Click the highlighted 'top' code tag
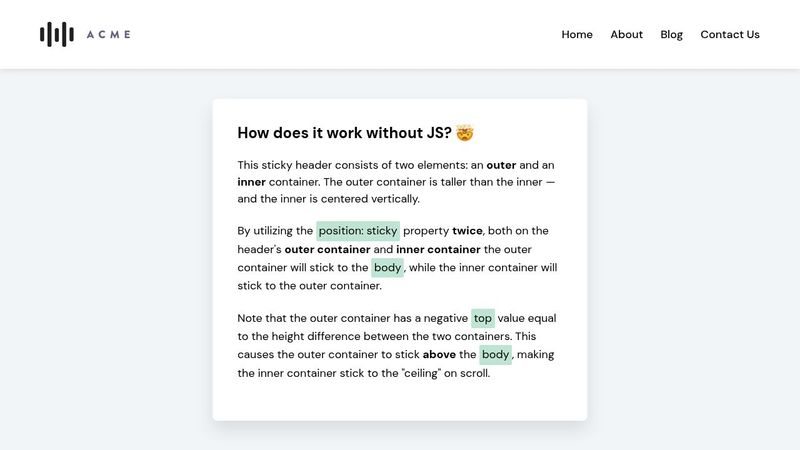The height and width of the screenshot is (450, 800). tap(483, 319)
